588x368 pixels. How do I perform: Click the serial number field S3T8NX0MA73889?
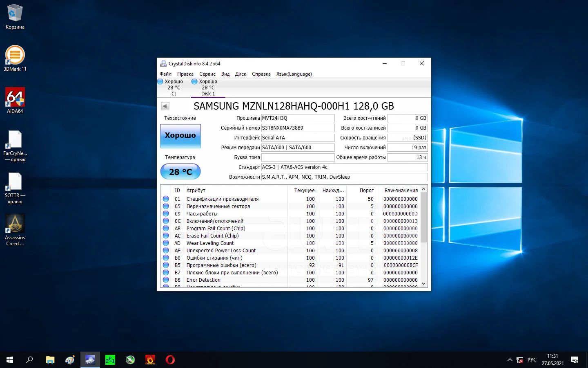tap(298, 128)
